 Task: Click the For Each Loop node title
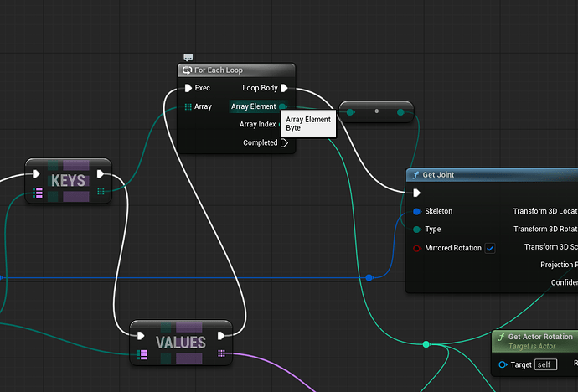[x=219, y=70]
